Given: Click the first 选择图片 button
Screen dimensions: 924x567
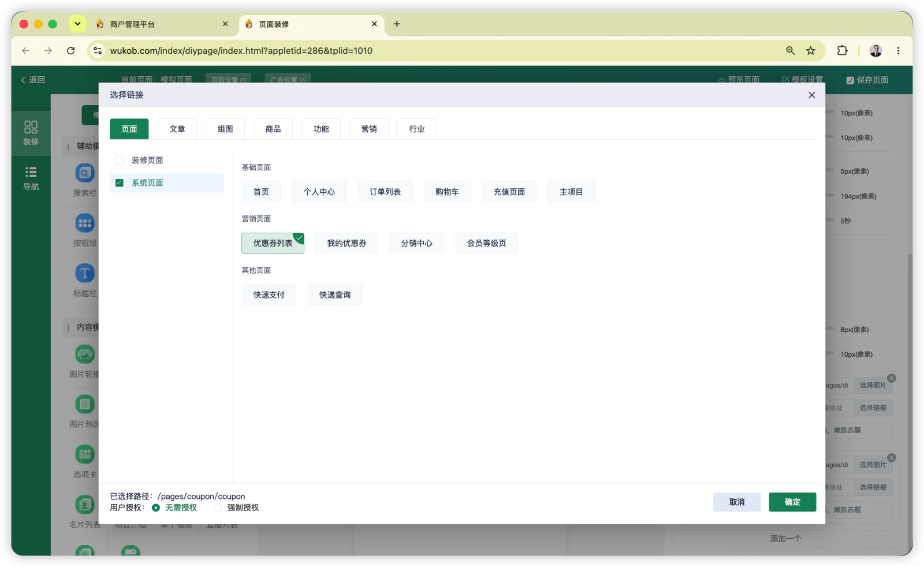Looking at the screenshot, I should pos(873,385).
